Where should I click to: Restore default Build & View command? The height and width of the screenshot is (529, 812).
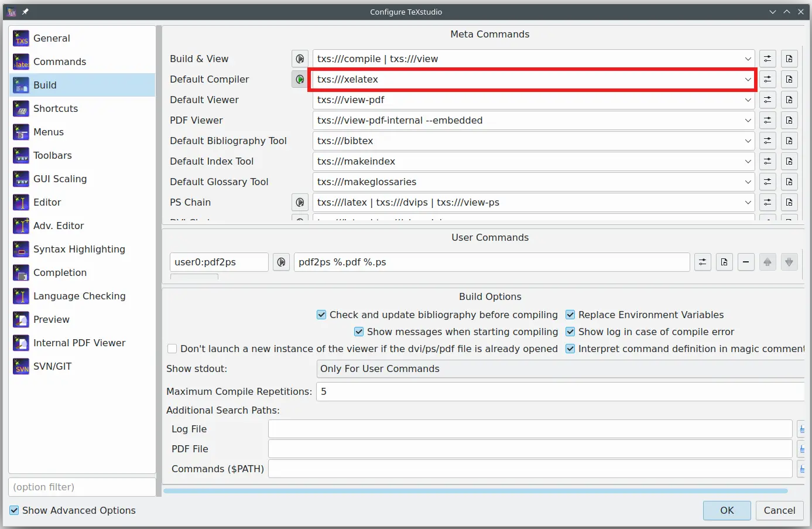[768, 59]
